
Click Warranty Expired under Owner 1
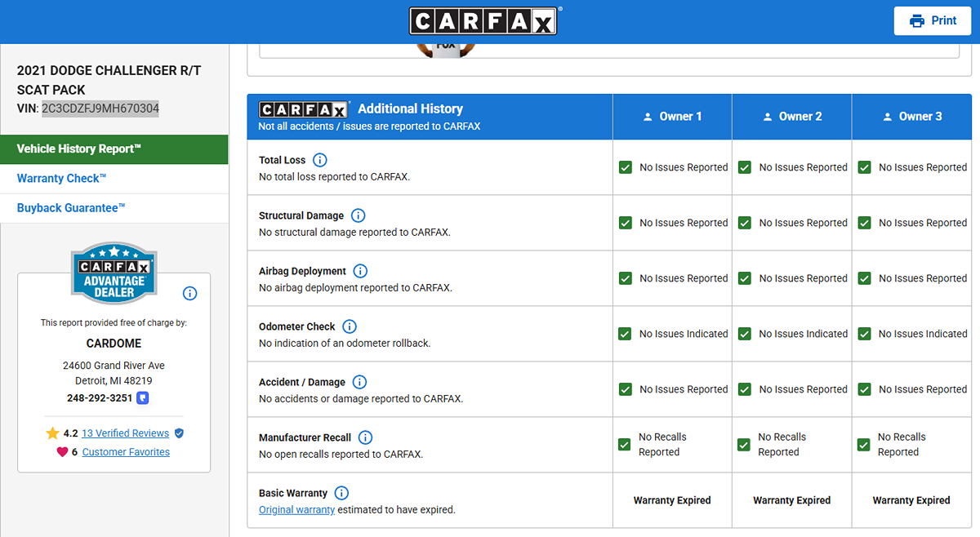click(x=672, y=500)
